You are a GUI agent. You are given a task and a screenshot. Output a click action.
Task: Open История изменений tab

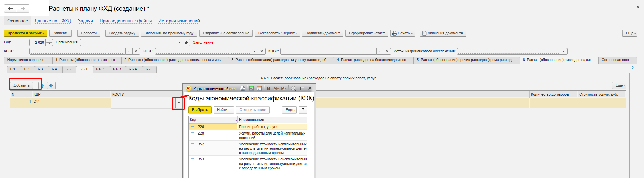(179, 21)
